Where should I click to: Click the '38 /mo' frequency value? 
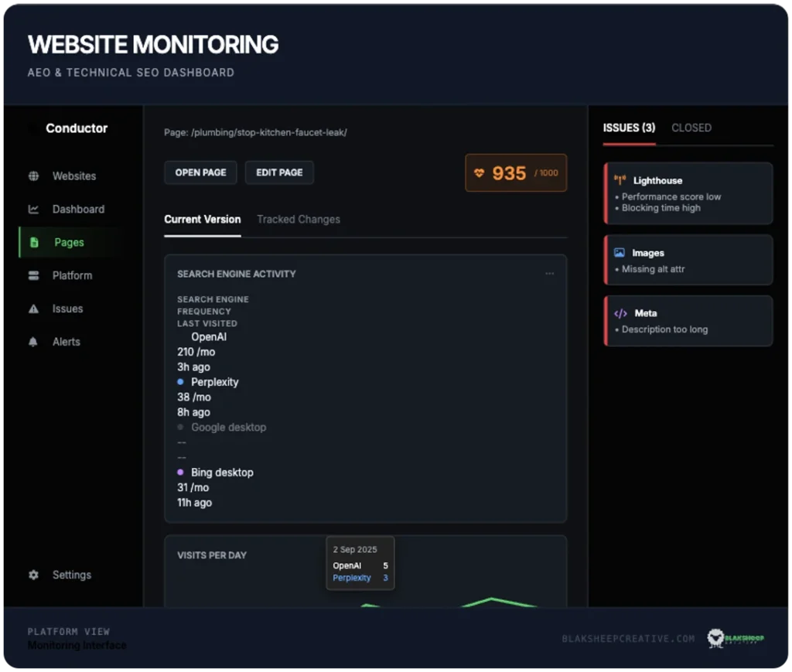[x=194, y=397]
